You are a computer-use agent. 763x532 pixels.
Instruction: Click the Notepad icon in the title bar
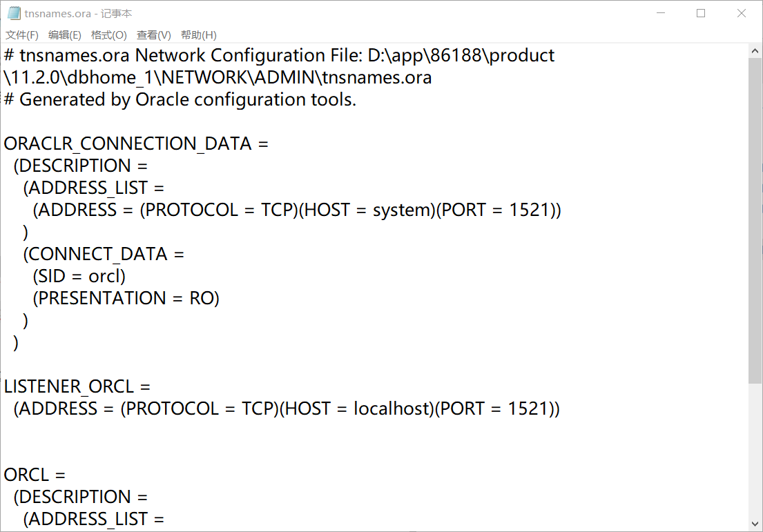pyautogui.click(x=14, y=12)
